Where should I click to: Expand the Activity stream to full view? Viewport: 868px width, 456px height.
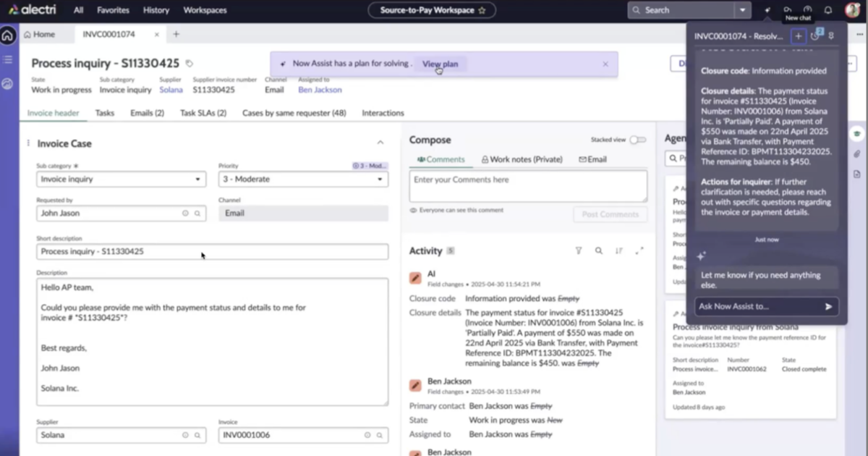tap(639, 251)
